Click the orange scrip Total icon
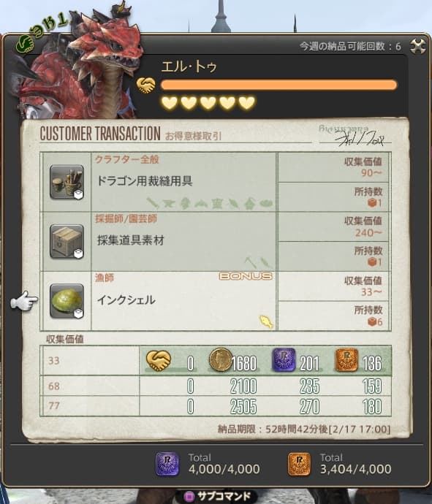432x504 pixels. [299, 464]
